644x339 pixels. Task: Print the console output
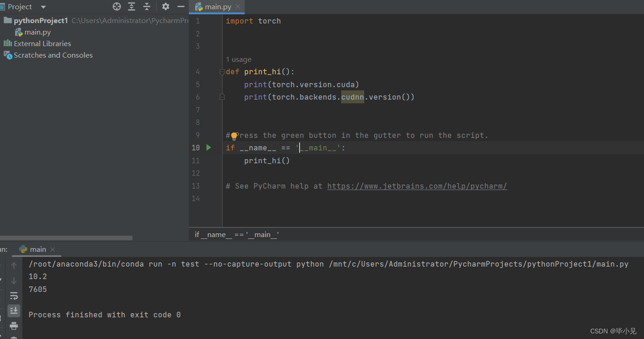pyautogui.click(x=14, y=326)
